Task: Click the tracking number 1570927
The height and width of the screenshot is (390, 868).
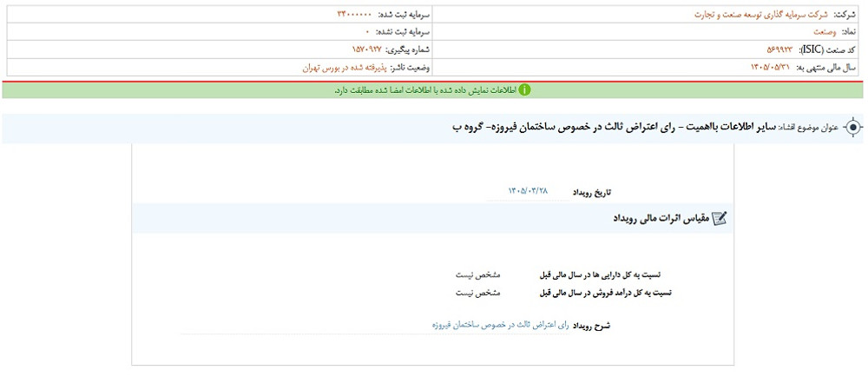Action: [x=366, y=50]
